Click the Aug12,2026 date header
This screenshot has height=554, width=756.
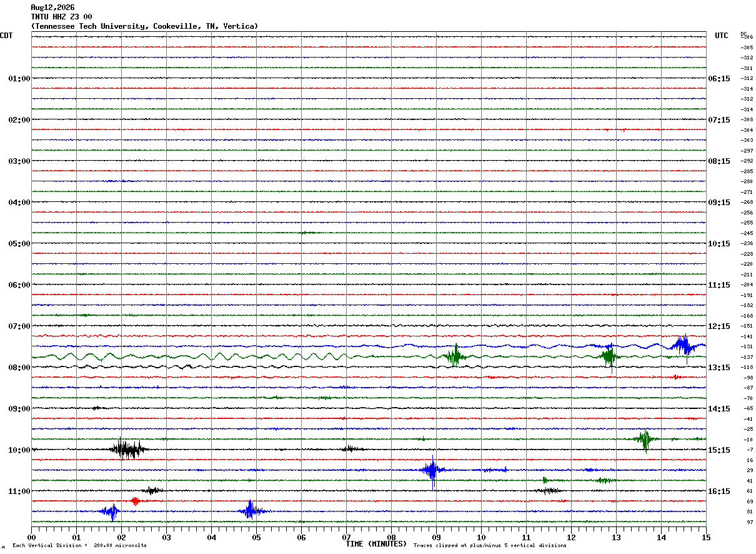[x=52, y=8]
